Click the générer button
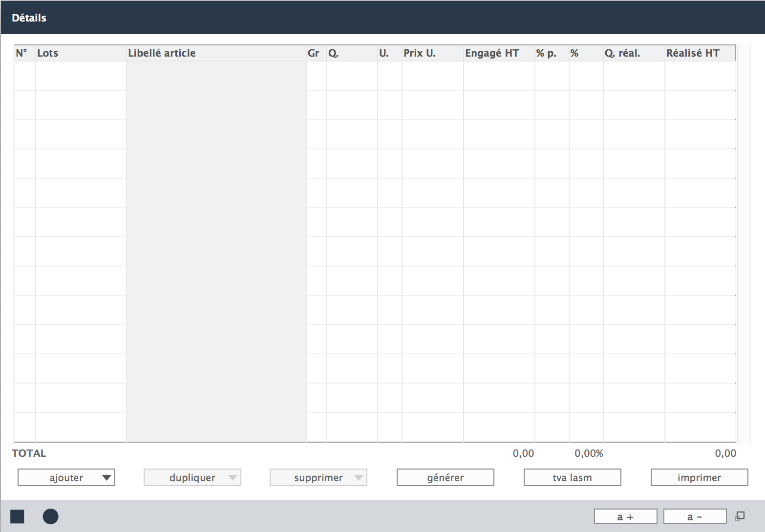The image size is (765, 532). [446, 477]
